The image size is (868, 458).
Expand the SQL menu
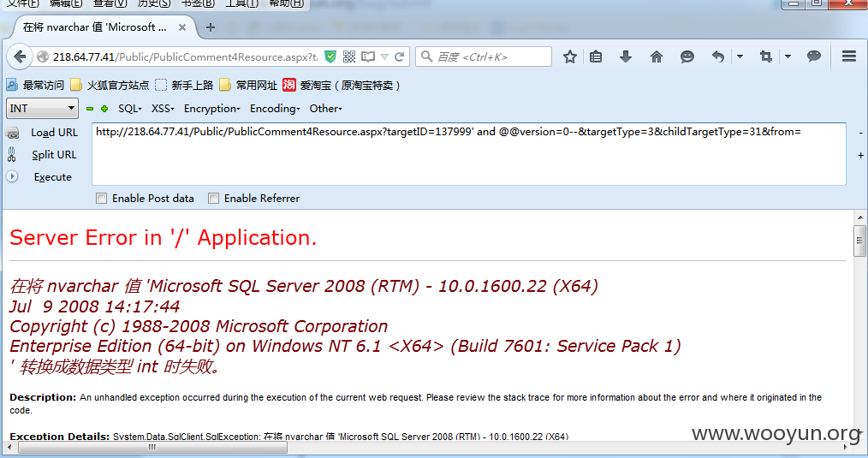[x=130, y=109]
